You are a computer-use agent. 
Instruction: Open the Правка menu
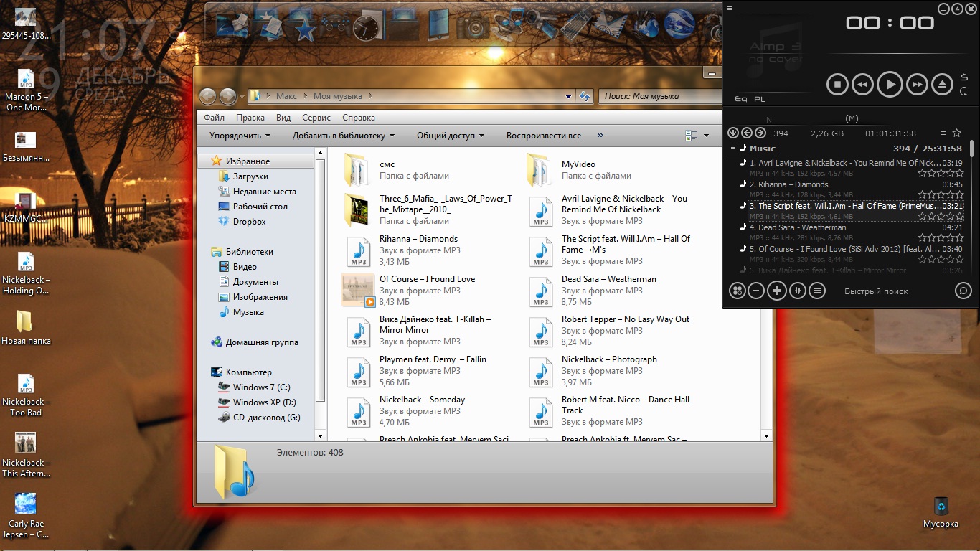click(250, 118)
